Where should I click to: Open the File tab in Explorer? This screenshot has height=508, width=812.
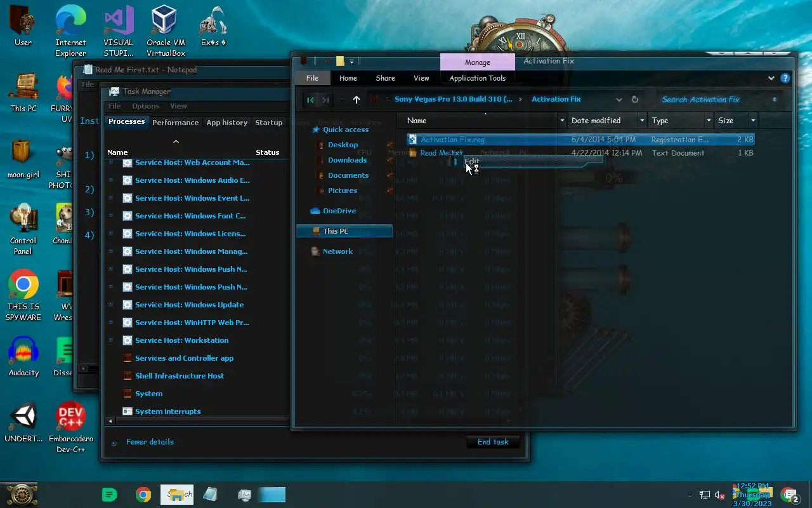pos(312,78)
